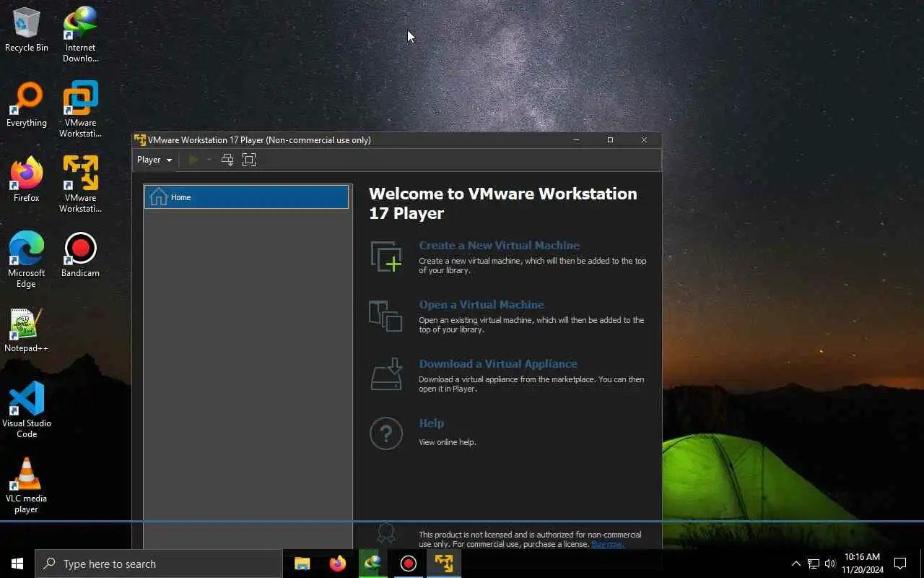
Task: Select the Everything search desktop icon
Action: (x=27, y=105)
